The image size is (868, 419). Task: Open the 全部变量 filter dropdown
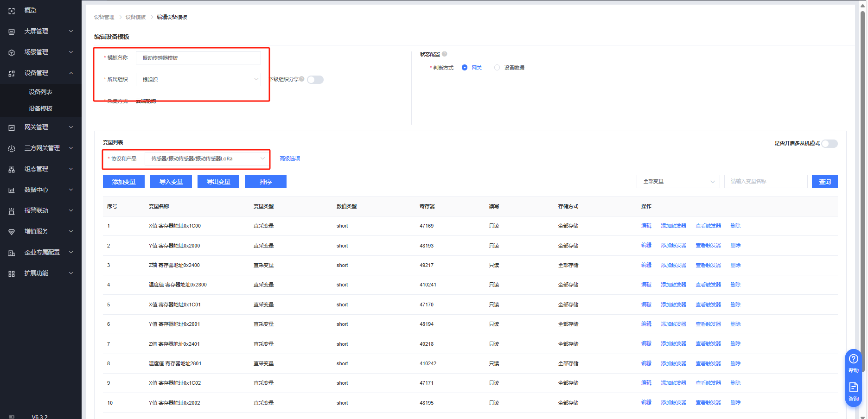pyautogui.click(x=678, y=182)
